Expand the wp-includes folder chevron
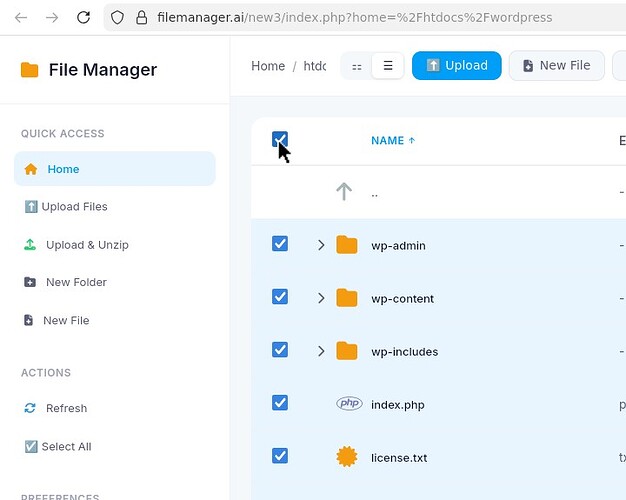 click(x=321, y=351)
